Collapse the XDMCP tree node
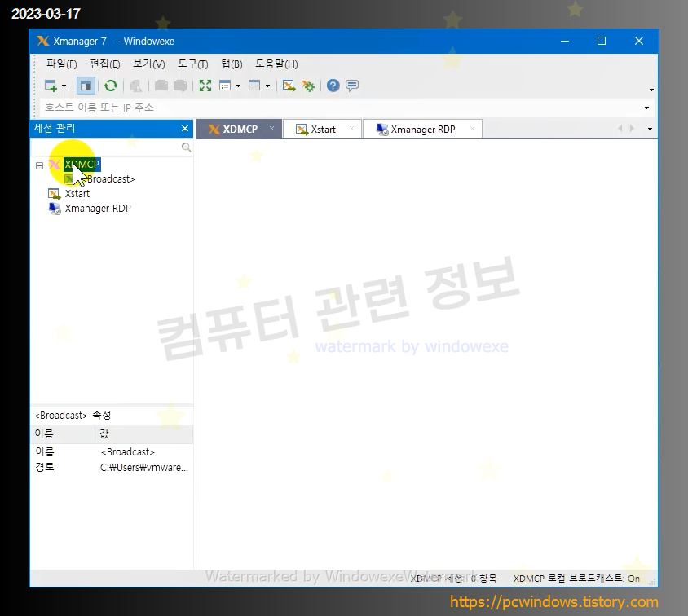Screen dimensions: 688x616 point(39,165)
